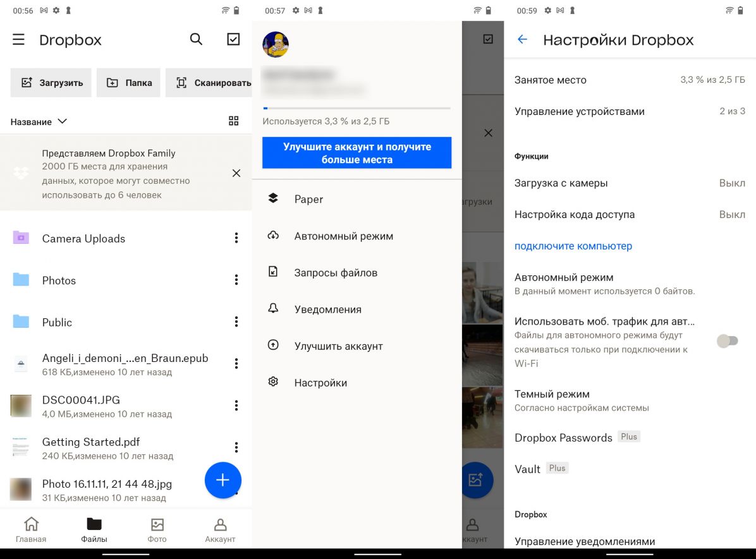Viewport: 756px width, 559px height.
Task: Tap Plus badge beside Dropbox Passwords
Action: tap(629, 436)
